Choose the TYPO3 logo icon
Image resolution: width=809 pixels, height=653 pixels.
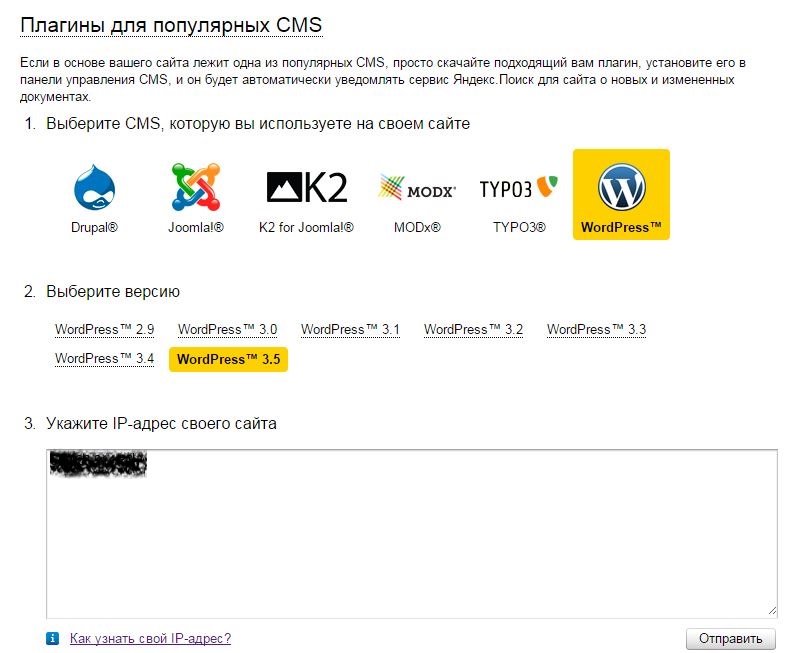point(518,187)
